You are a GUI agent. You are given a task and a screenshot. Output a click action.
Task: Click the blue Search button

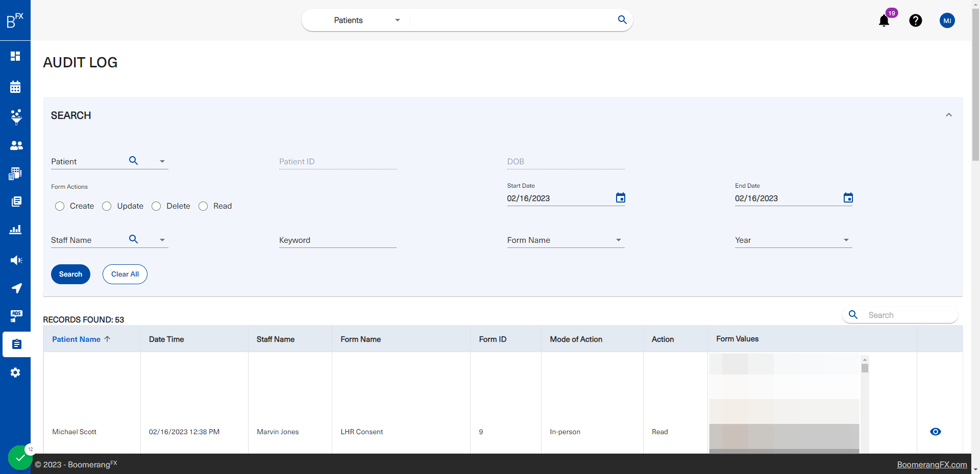pos(70,274)
